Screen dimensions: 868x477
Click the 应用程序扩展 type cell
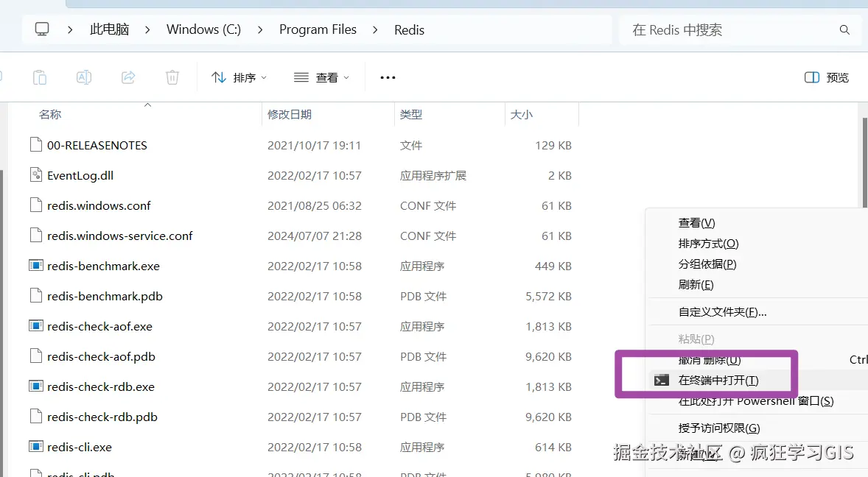[433, 176]
